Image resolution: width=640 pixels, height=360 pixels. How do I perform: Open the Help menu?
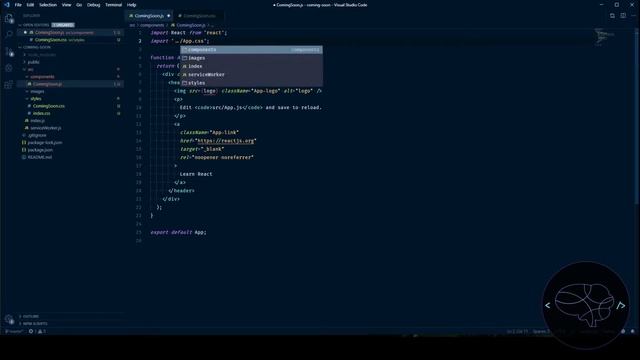point(131,5)
